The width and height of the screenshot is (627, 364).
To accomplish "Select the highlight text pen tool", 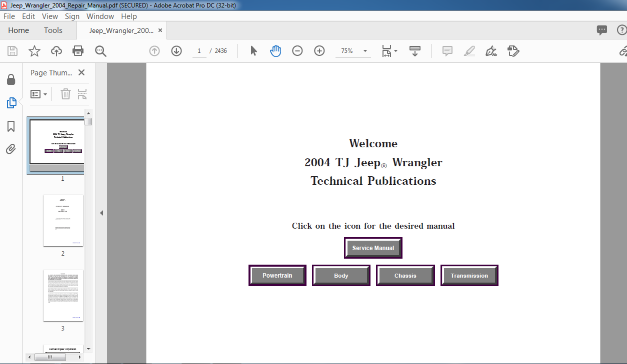I will tap(469, 51).
